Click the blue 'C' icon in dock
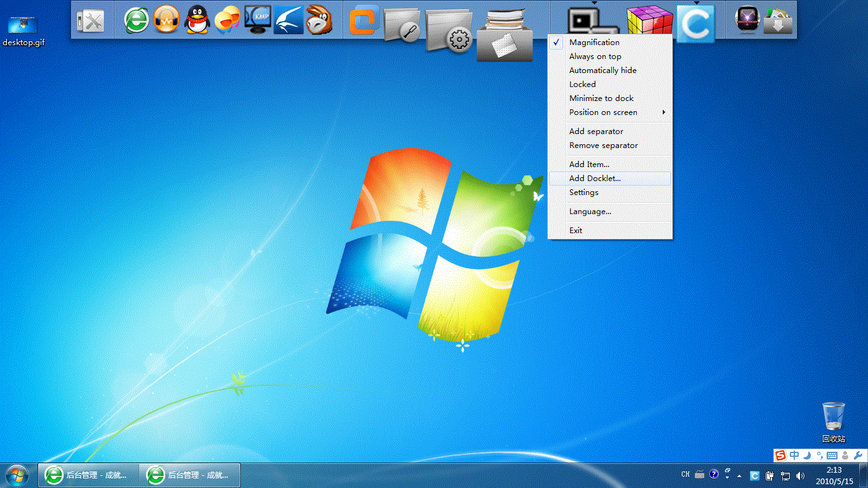The image size is (868, 488). pos(696,24)
